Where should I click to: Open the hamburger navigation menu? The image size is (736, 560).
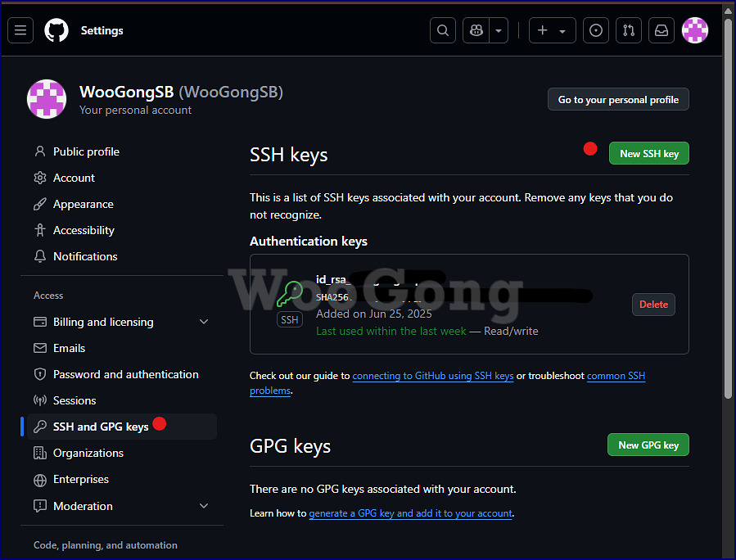pyautogui.click(x=20, y=30)
